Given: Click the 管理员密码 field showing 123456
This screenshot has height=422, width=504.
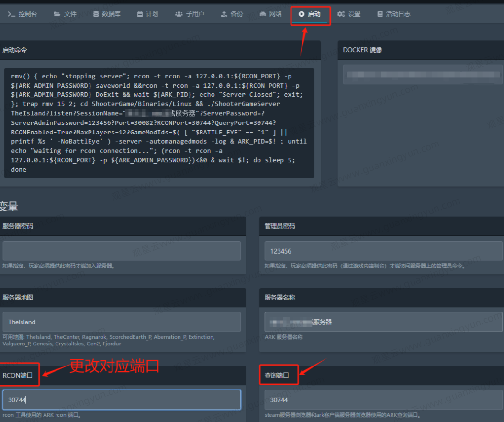Looking at the screenshot, I should [383, 251].
